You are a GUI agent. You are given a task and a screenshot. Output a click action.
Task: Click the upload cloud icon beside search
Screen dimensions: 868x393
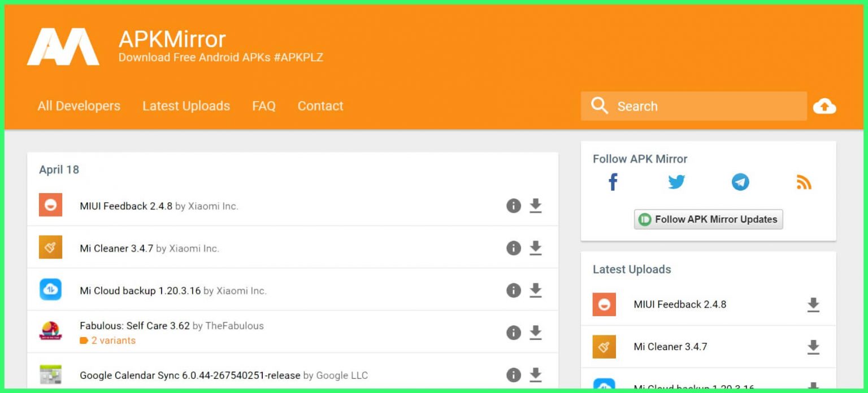coord(825,106)
